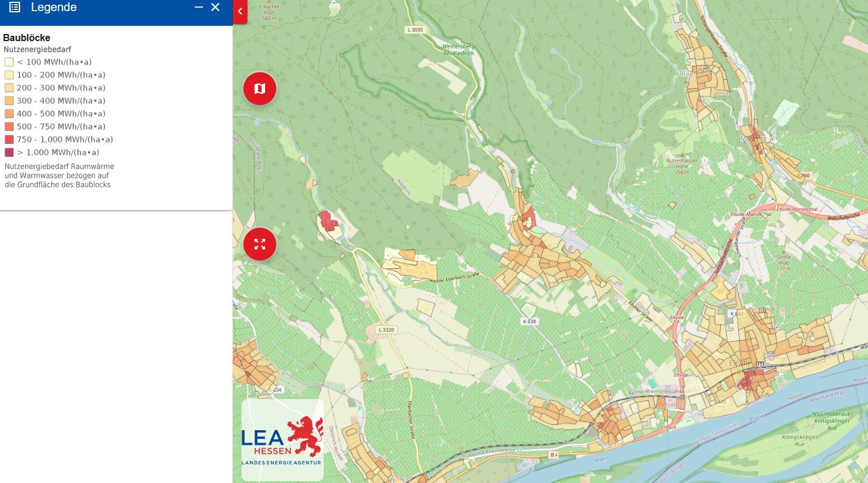The width and height of the screenshot is (868, 483).
Task: Click the Erbacher Kopf peak label
Action: tap(269, 12)
